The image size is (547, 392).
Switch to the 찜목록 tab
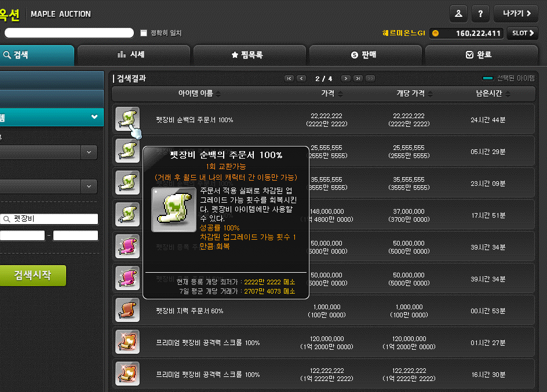coord(249,55)
